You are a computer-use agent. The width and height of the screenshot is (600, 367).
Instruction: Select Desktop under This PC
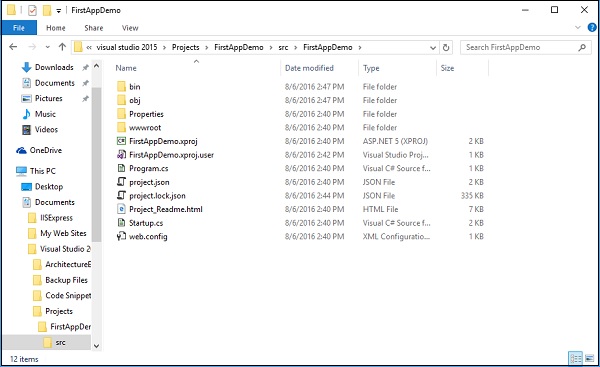click(42, 187)
